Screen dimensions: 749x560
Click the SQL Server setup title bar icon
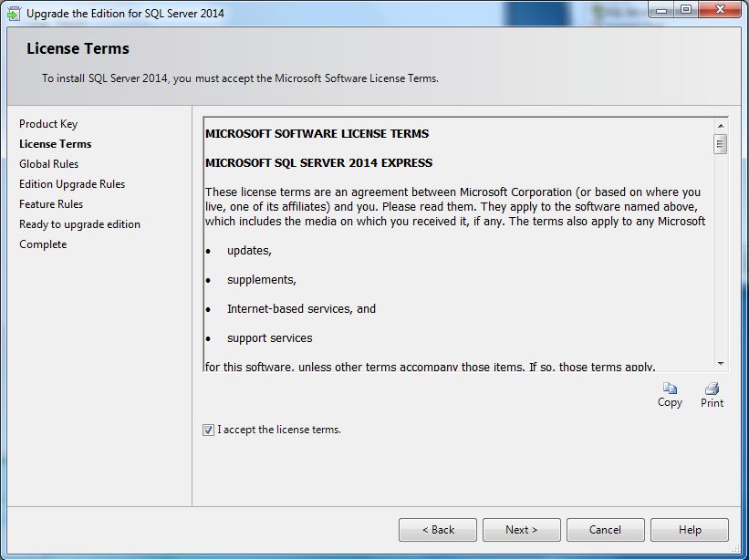14,14
